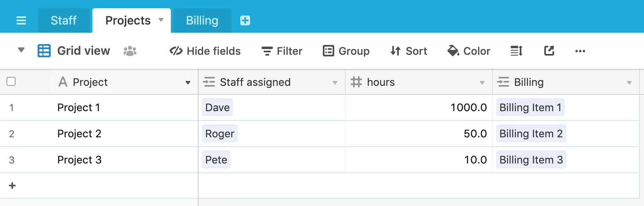The width and height of the screenshot is (644, 206).
Task: Click the Hide fields button
Action: 205,51
